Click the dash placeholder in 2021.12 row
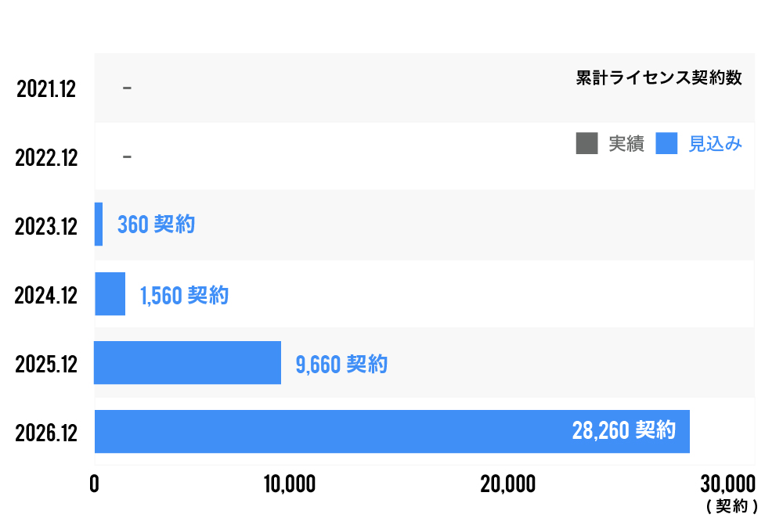This screenshot has width=783, height=532. [127, 88]
